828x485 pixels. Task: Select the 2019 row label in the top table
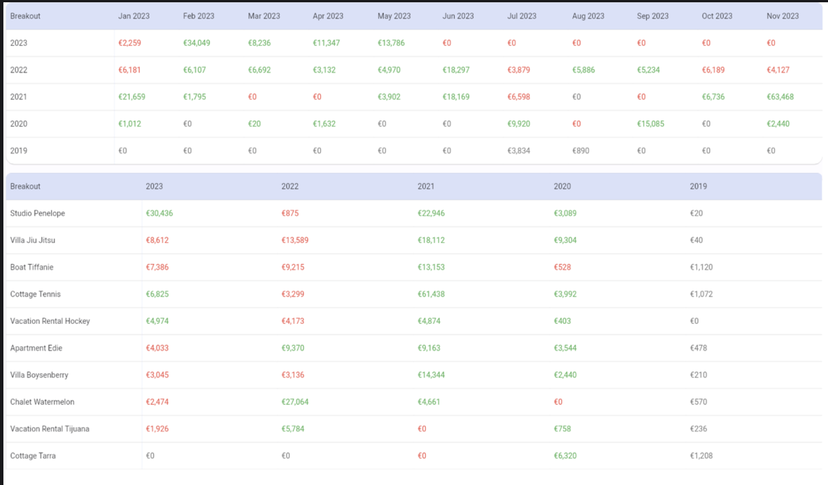tap(19, 151)
